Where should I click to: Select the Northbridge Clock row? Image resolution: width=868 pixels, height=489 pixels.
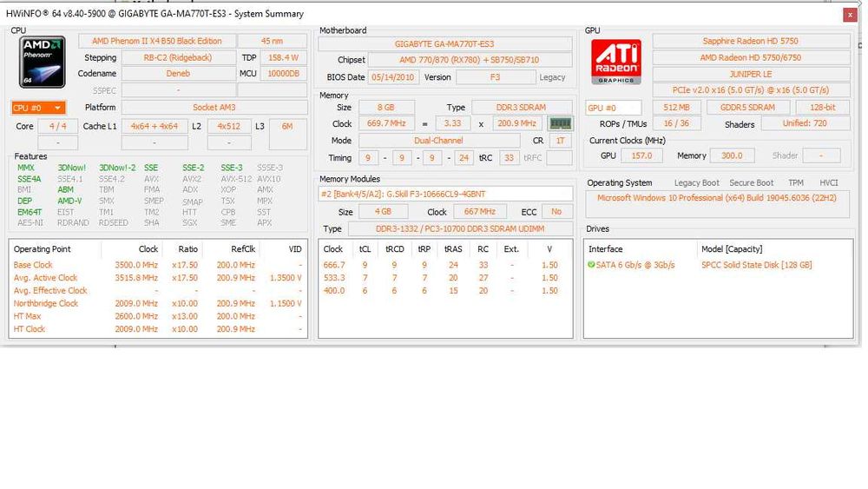tap(158, 303)
